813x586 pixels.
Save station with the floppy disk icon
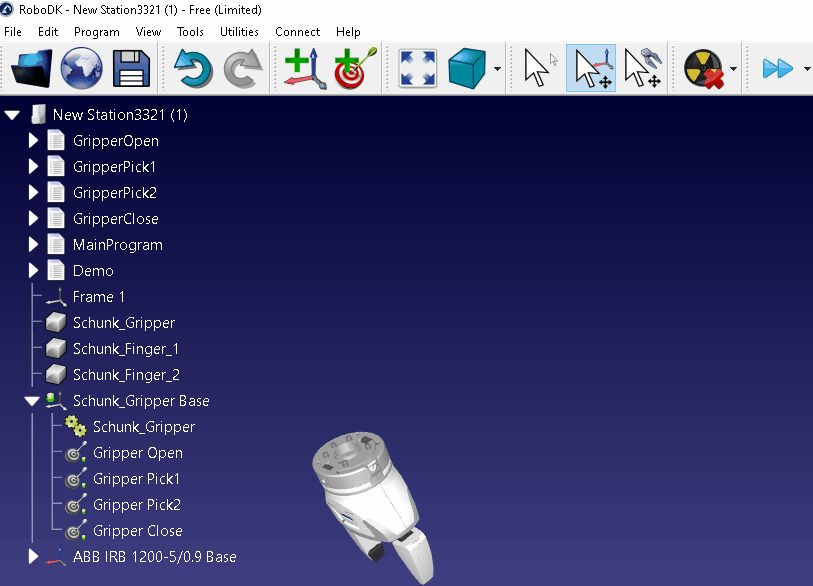pos(131,68)
